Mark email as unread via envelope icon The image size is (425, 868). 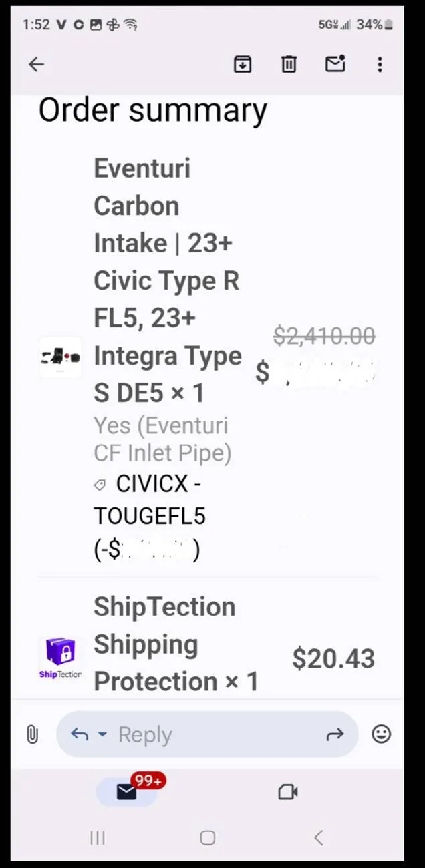click(x=335, y=64)
